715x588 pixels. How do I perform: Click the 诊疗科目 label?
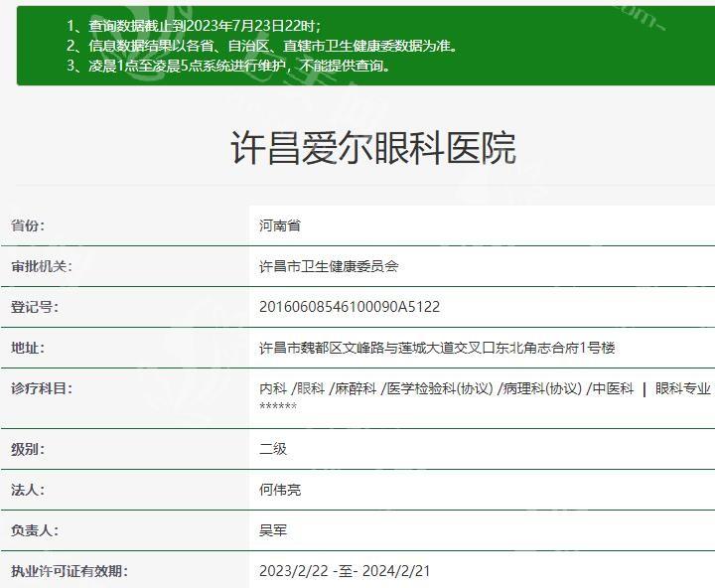(42, 388)
